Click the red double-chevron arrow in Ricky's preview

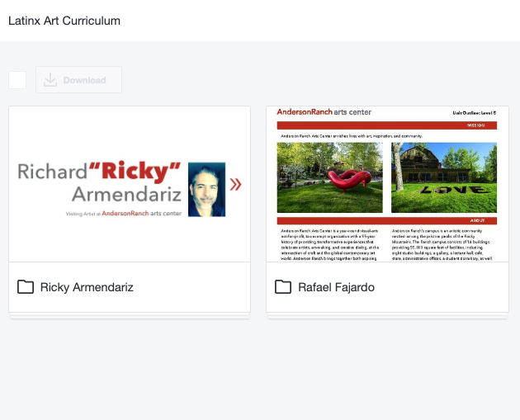(x=236, y=184)
